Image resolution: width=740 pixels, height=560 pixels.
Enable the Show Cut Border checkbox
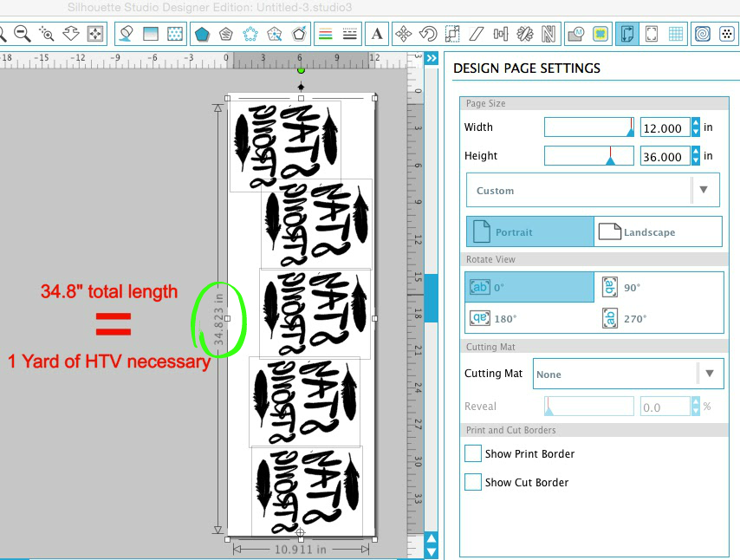pyautogui.click(x=473, y=482)
